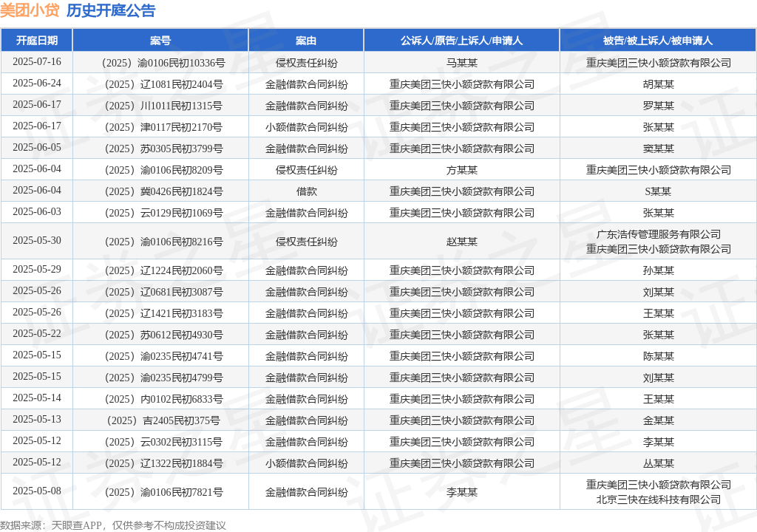Click defendant name S某某
Image resolution: width=757 pixels, height=532 pixels.
658,191
